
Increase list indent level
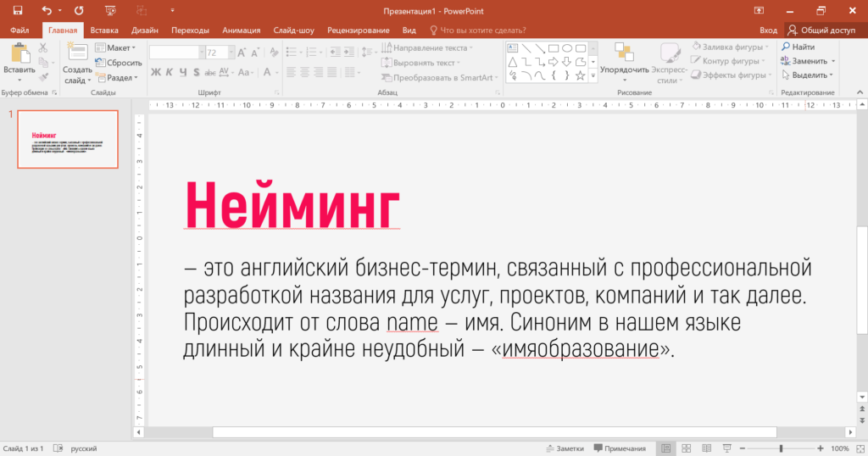point(348,52)
